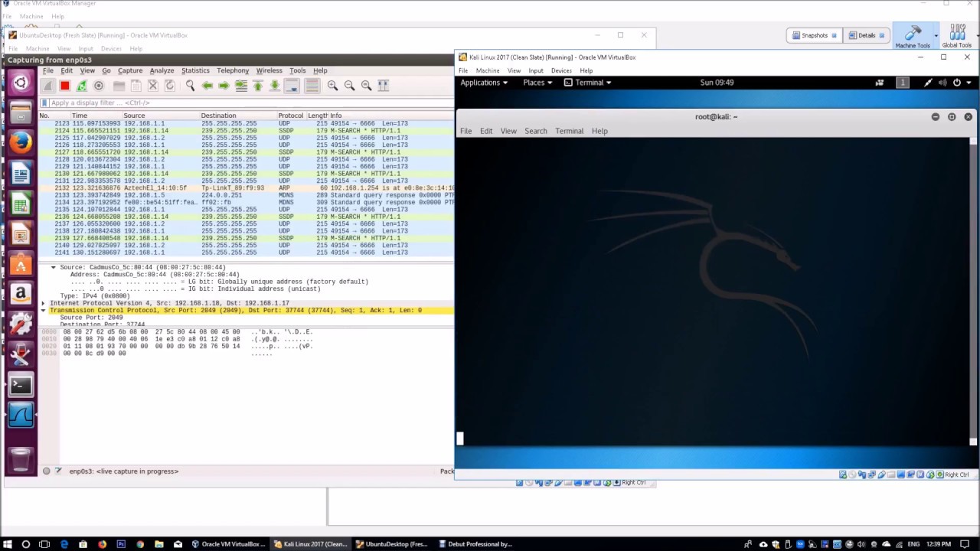
Task: Open Kali Applications dropdown menu
Action: [484, 83]
